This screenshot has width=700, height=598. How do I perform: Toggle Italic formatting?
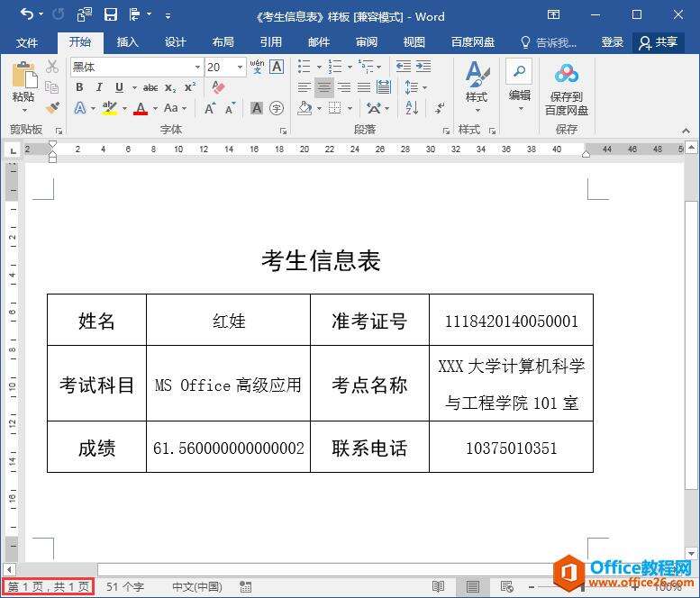point(99,87)
